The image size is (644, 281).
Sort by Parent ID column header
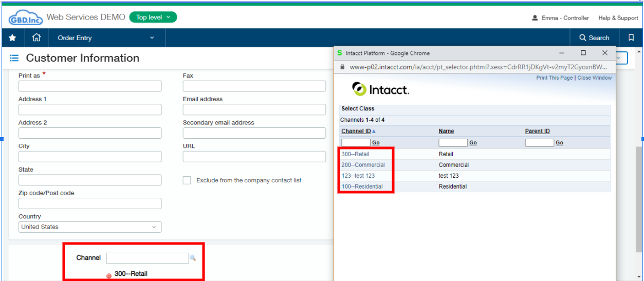coord(537,131)
